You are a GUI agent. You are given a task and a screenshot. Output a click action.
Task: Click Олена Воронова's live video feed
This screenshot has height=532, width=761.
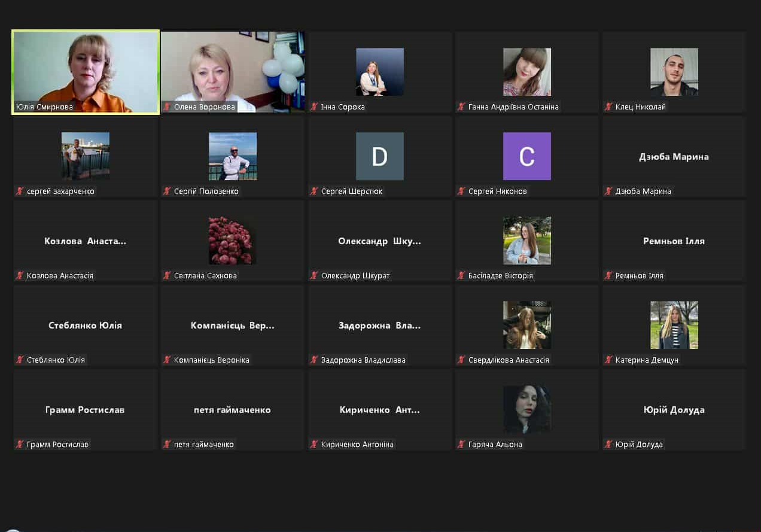232,71
